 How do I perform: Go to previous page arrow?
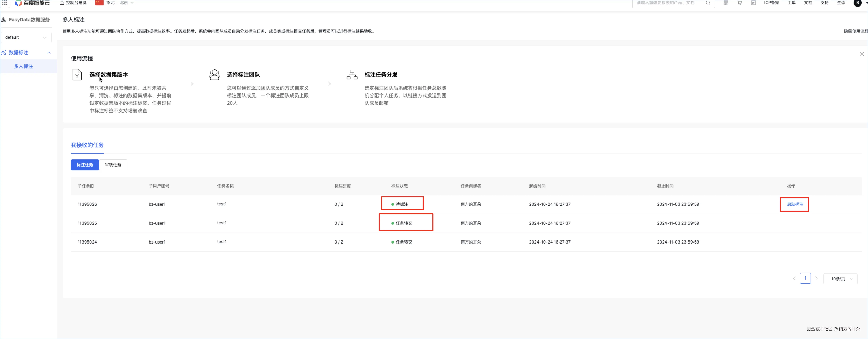[794, 278]
